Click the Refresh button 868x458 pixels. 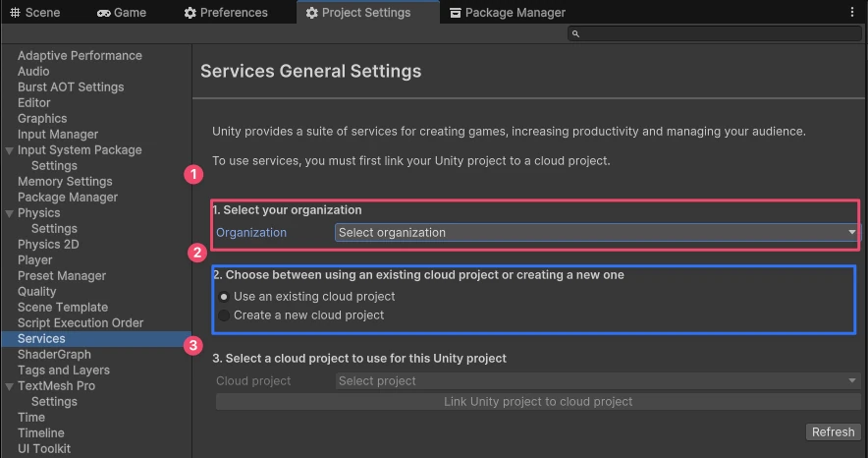pyautogui.click(x=833, y=432)
